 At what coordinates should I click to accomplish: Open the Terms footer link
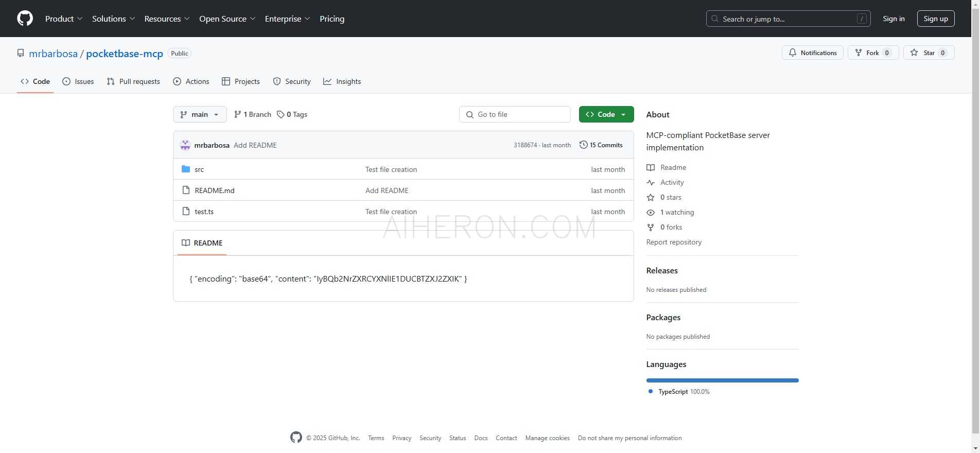click(376, 438)
